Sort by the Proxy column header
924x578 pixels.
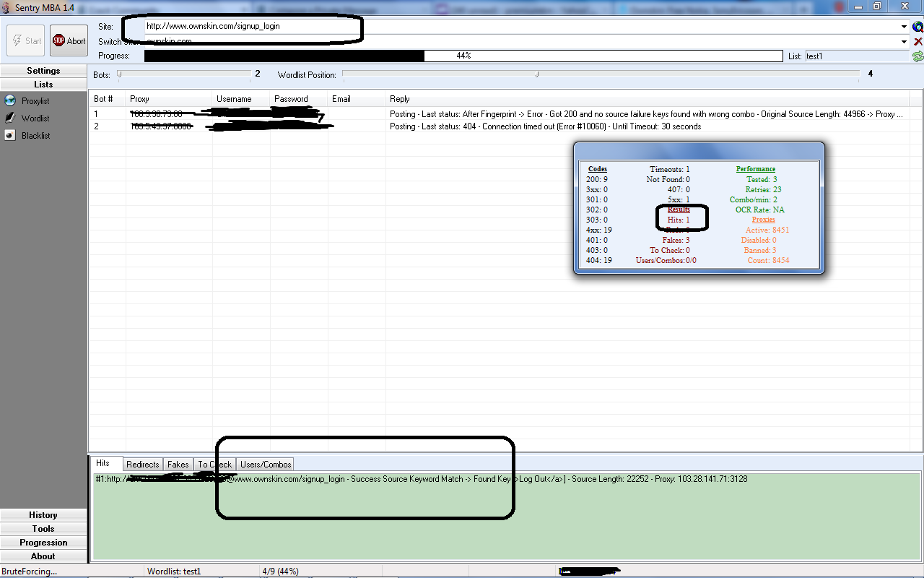[x=169, y=99]
